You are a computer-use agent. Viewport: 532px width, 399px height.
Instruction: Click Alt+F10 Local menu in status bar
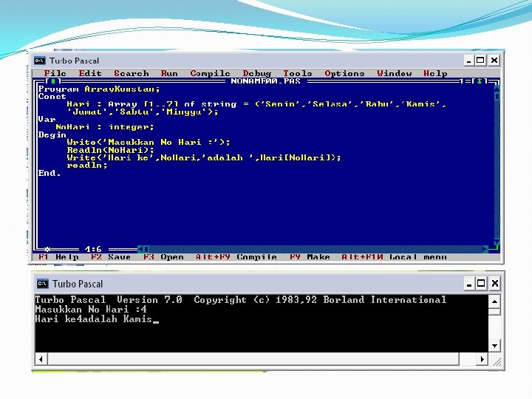point(394,257)
